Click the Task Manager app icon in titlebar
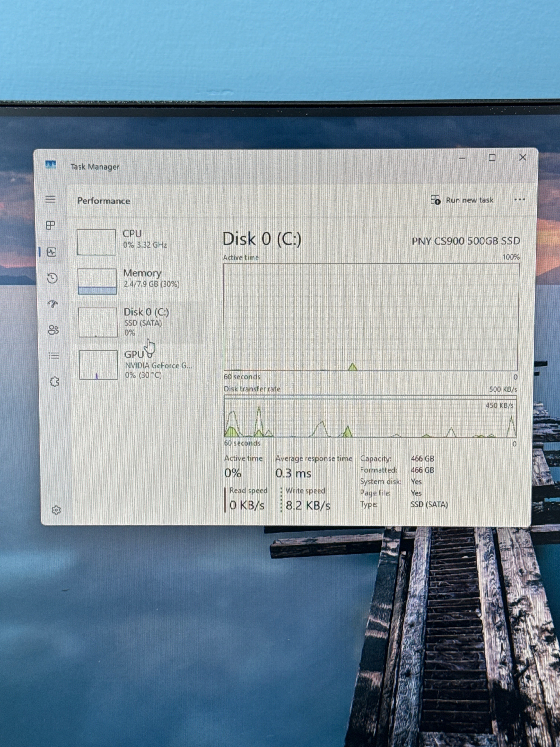This screenshot has height=747, width=560. (51, 165)
